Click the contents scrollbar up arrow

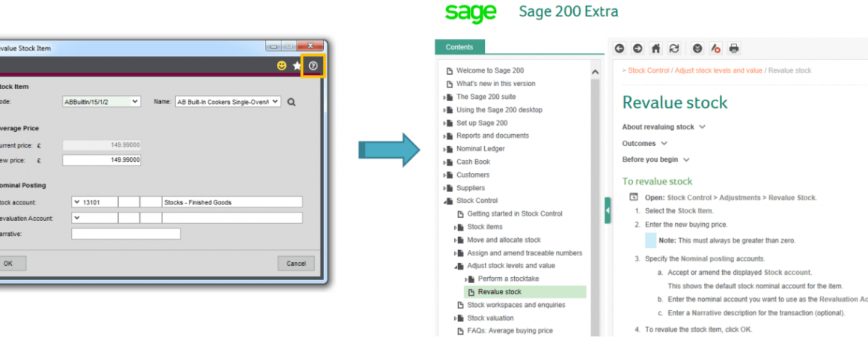click(x=595, y=72)
